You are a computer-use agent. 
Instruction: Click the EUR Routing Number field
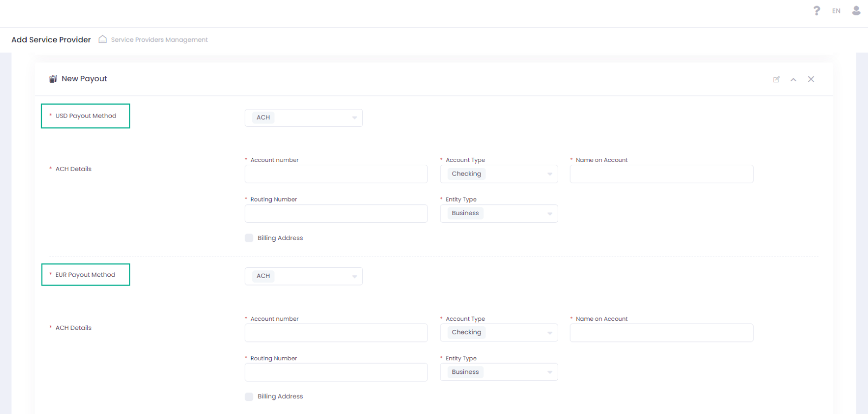[336, 372]
